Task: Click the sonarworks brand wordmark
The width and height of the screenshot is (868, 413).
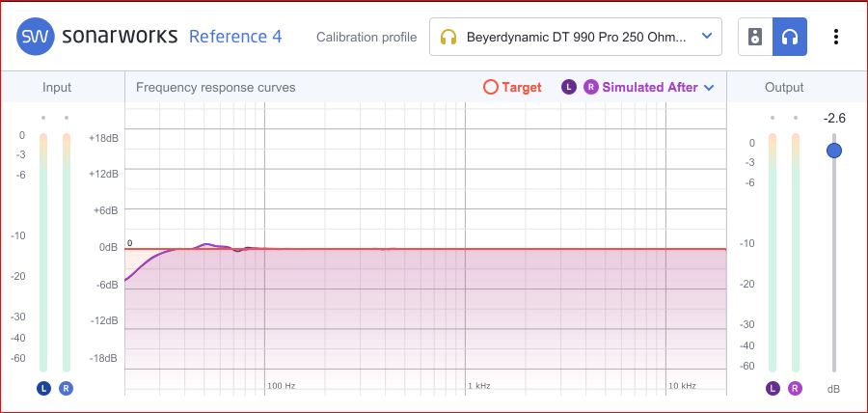Action: tap(121, 37)
